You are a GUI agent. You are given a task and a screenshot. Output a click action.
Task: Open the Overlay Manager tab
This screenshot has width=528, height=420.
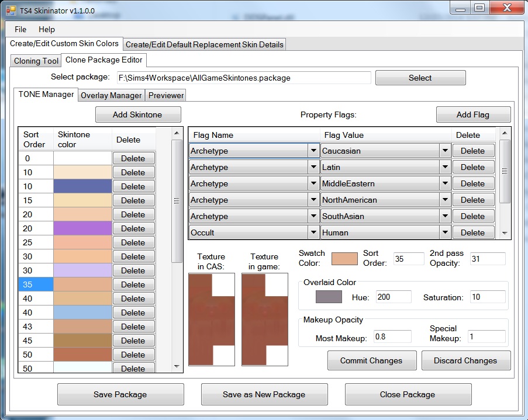(111, 95)
